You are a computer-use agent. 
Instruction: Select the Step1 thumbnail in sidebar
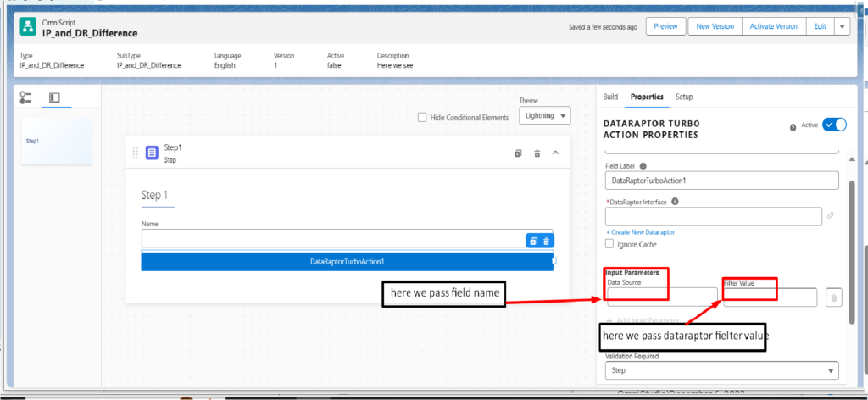tap(57, 141)
